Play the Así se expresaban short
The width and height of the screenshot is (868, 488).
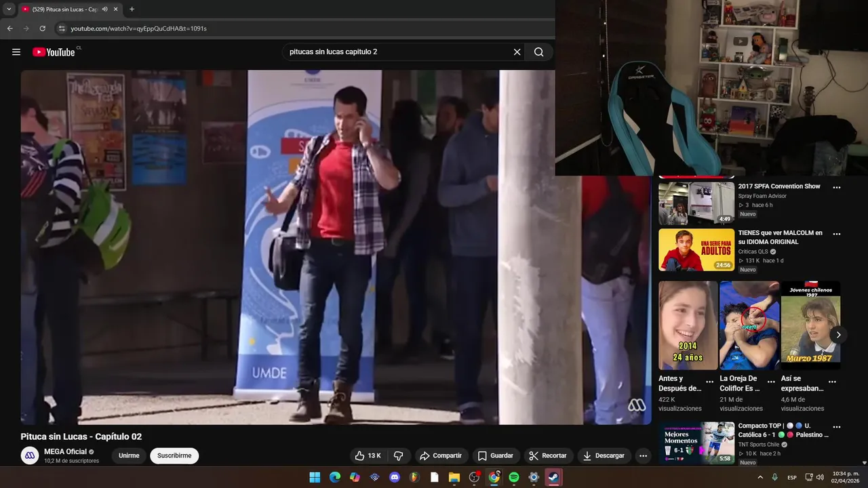810,325
